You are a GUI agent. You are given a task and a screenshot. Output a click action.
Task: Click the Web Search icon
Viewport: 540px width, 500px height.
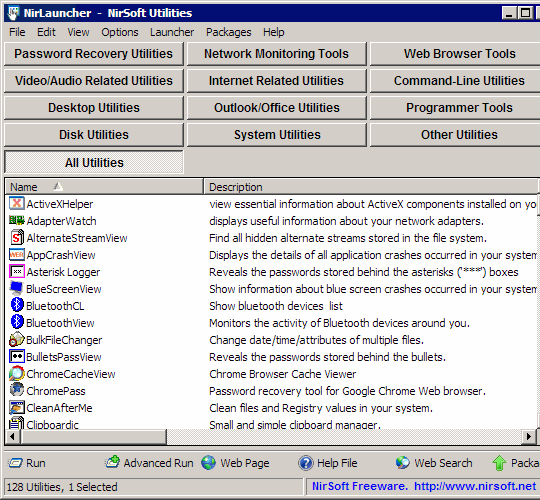pyautogui.click(x=403, y=462)
